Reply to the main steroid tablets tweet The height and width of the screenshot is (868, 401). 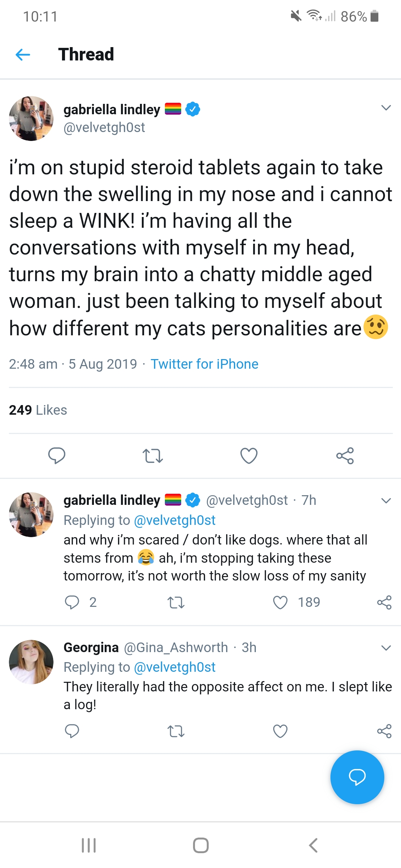pos(57,456)
